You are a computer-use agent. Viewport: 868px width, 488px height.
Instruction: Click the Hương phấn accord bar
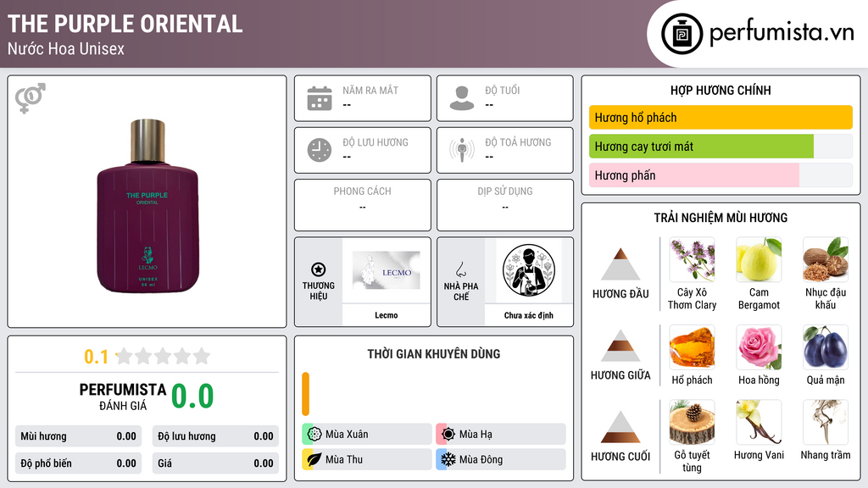721,175
